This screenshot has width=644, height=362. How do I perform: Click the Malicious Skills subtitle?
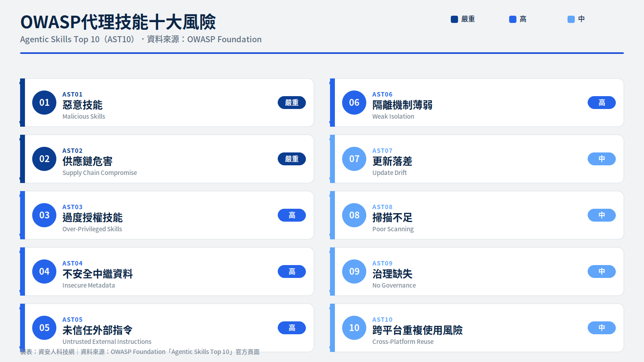[x=84, y=116]
